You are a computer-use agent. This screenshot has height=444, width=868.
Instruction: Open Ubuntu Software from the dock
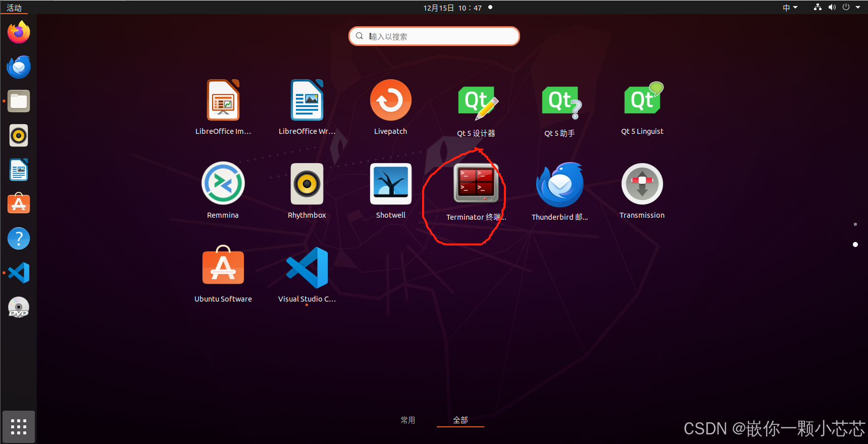tap(19, 204)
